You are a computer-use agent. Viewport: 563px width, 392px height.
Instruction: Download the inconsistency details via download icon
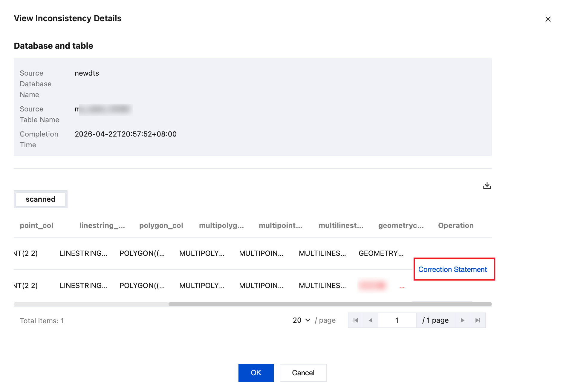(x=487, y=186)
